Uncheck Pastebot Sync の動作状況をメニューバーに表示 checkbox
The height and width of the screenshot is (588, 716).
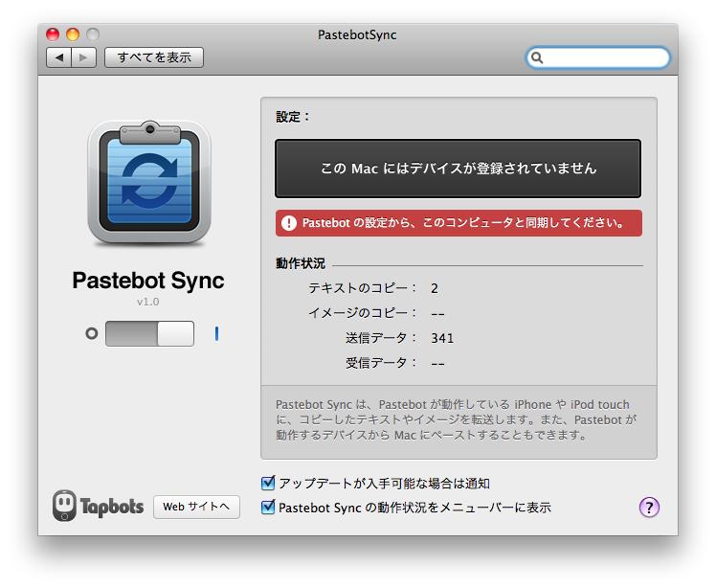click(268, 508)
